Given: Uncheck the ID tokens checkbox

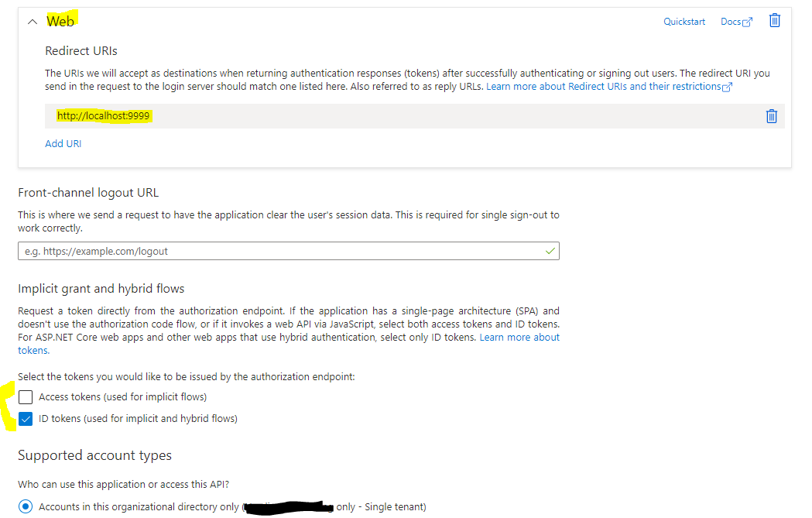Looking at the screenshot, I should 26,419.
